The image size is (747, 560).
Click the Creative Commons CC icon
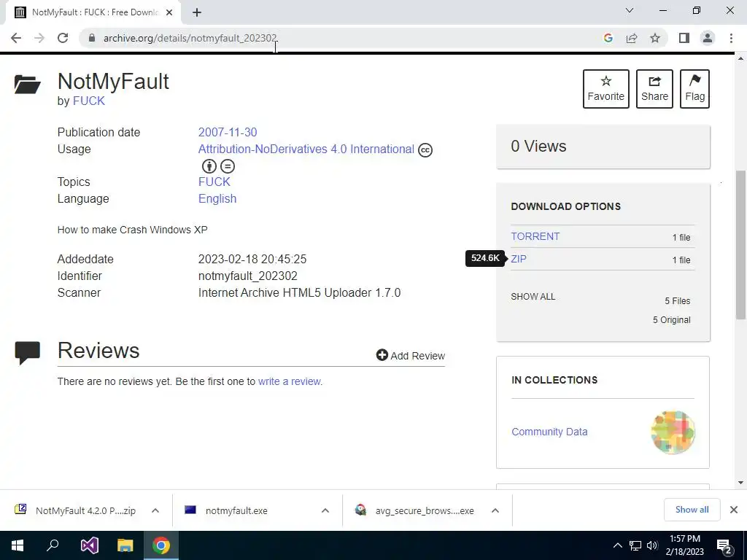point(425,150)
